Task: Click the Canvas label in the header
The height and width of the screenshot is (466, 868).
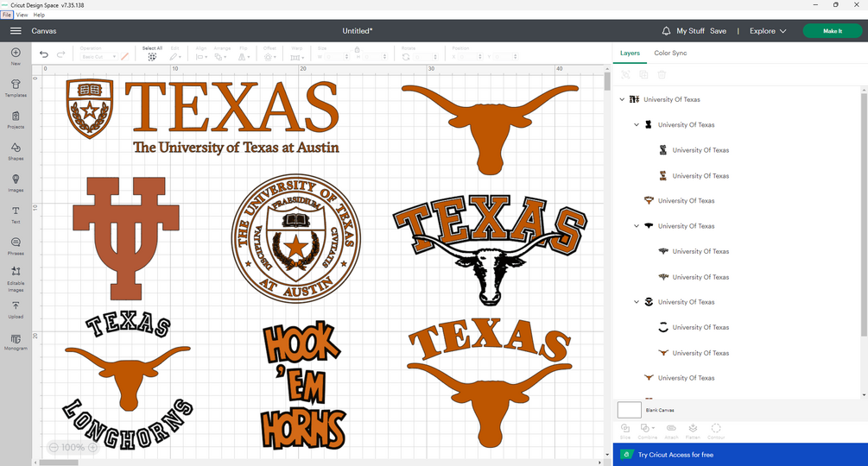Action: 44,31
